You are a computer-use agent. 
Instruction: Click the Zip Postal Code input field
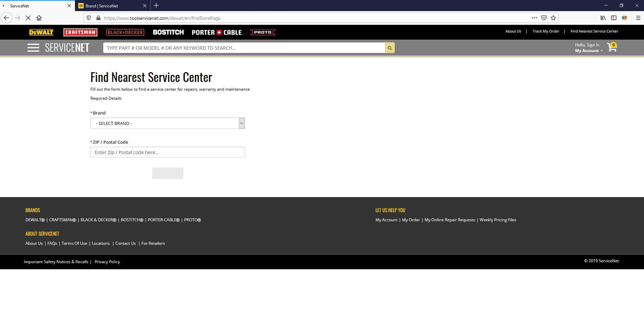[167, 152]
